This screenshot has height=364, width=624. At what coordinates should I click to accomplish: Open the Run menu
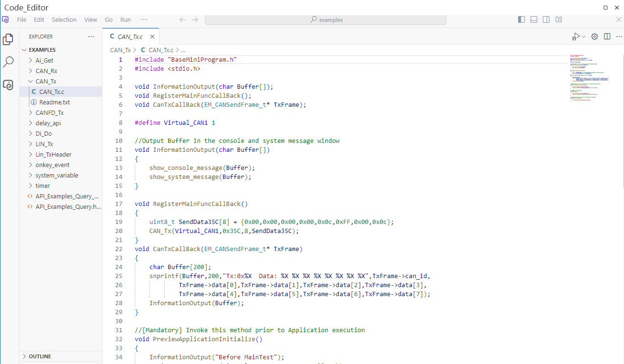[125, 19]
